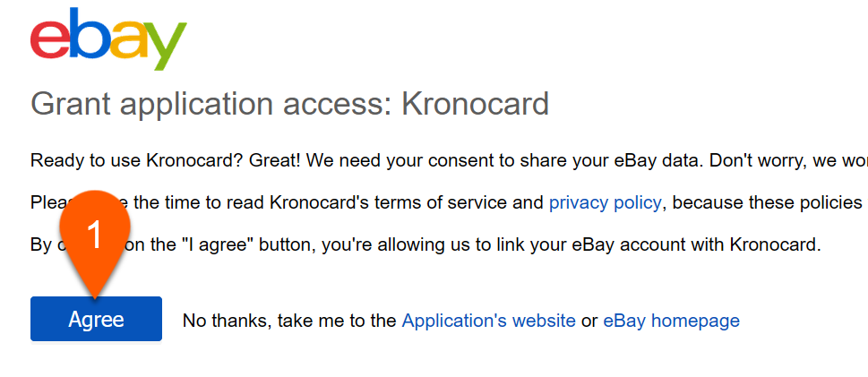Click the blue letter b in logo

(x=89, y=33)
